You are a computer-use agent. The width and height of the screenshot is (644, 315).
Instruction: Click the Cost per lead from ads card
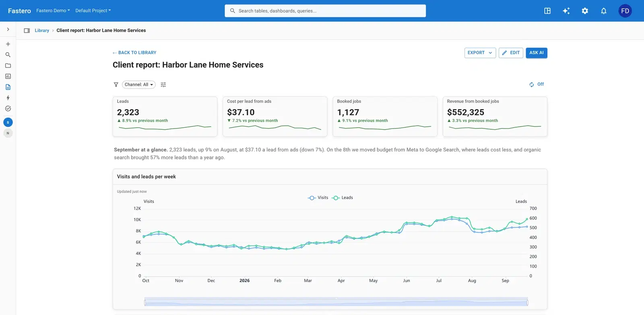click(x=275, y=116)
